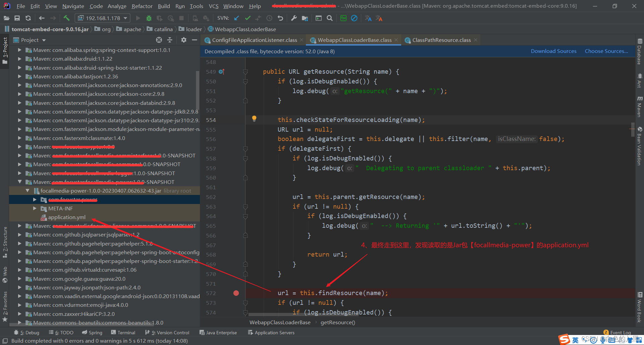
Task: Search everywhere with magnifier icon
Action: click(x=330, y=18)
